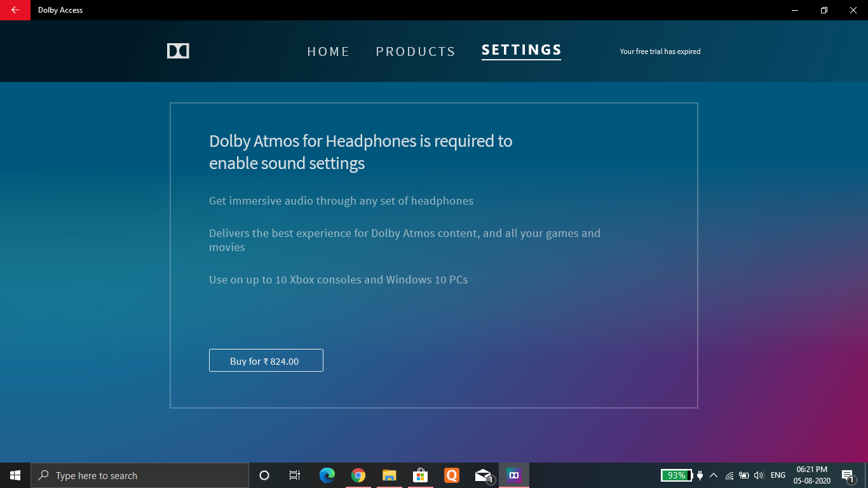The image size is (868, 488).
Task: Click the free trial expired notice
Action: click(x=660, y=51)
